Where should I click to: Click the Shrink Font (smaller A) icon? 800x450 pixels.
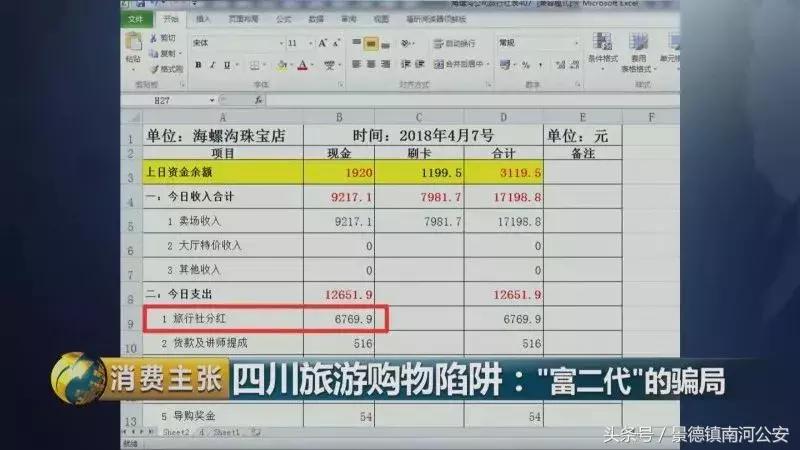pos(336,43)
